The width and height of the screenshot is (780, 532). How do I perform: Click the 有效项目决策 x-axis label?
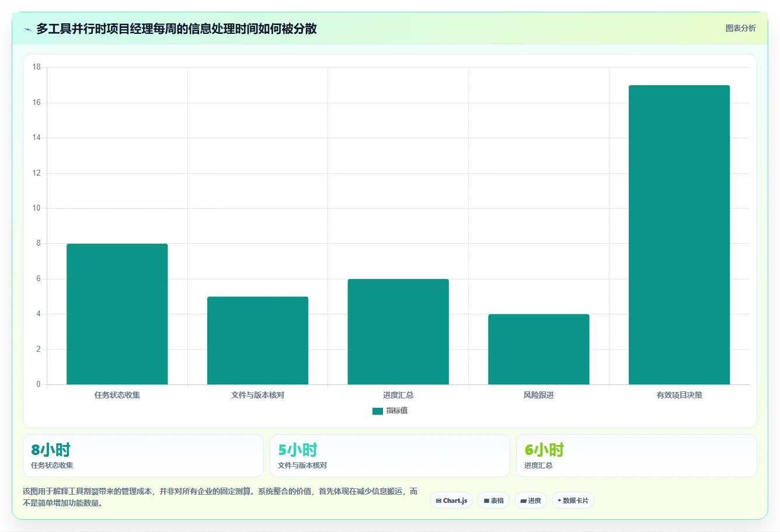click(679, 395)
